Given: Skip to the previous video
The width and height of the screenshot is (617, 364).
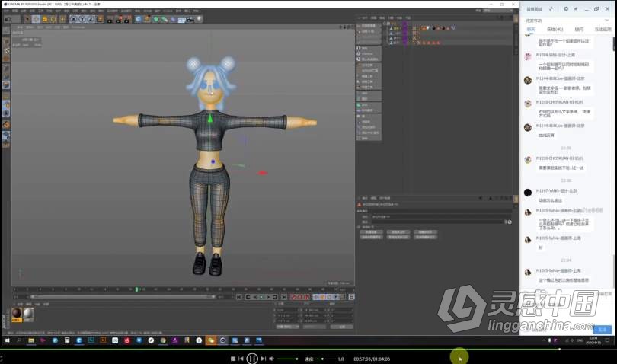Looking at the screenshot, I should coord(241,359).
